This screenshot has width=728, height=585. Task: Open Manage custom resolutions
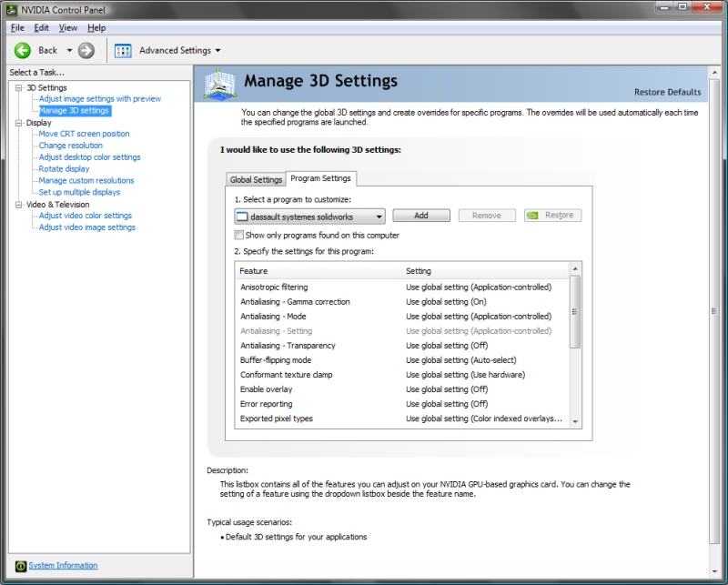(x=86, y=180)
